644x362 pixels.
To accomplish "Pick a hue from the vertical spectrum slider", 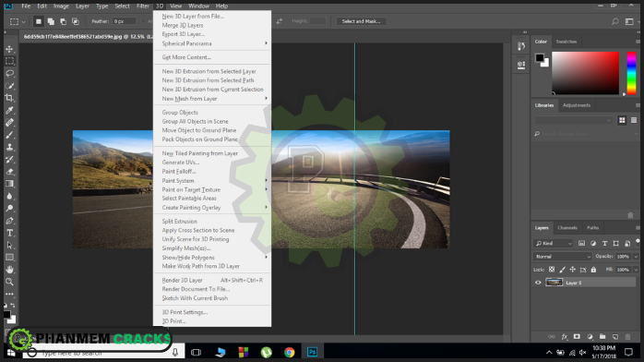I will 631,73.
